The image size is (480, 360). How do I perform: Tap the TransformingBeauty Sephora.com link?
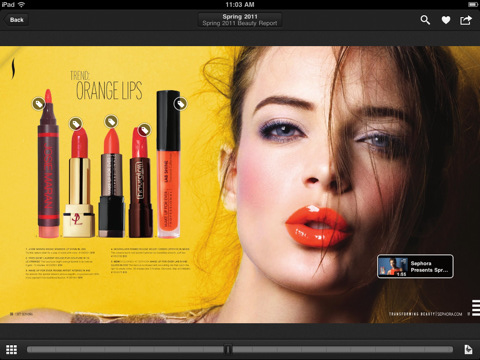point(426,314)
